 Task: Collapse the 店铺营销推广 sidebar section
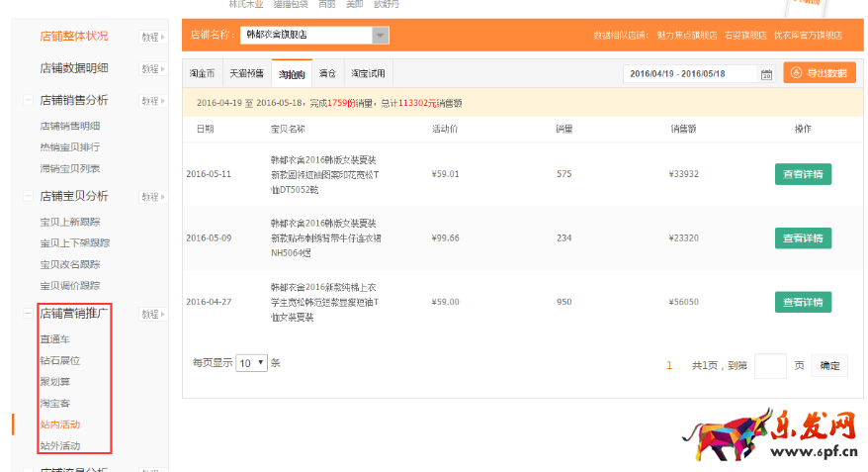click(29, 314)
